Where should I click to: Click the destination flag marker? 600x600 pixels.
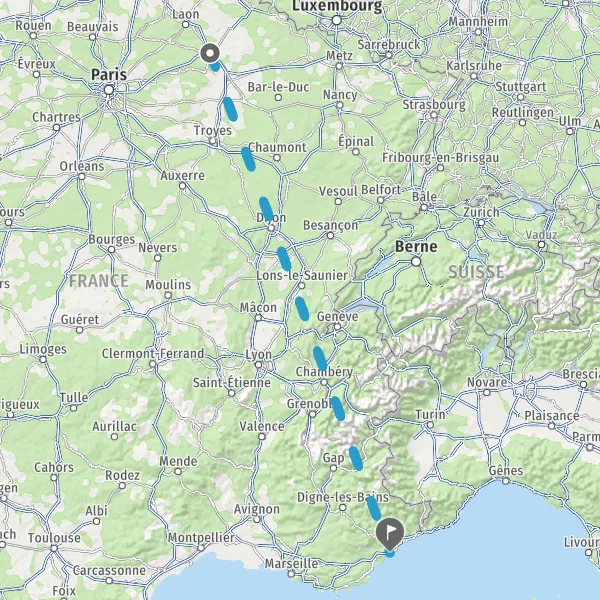(x=390, y=533)
